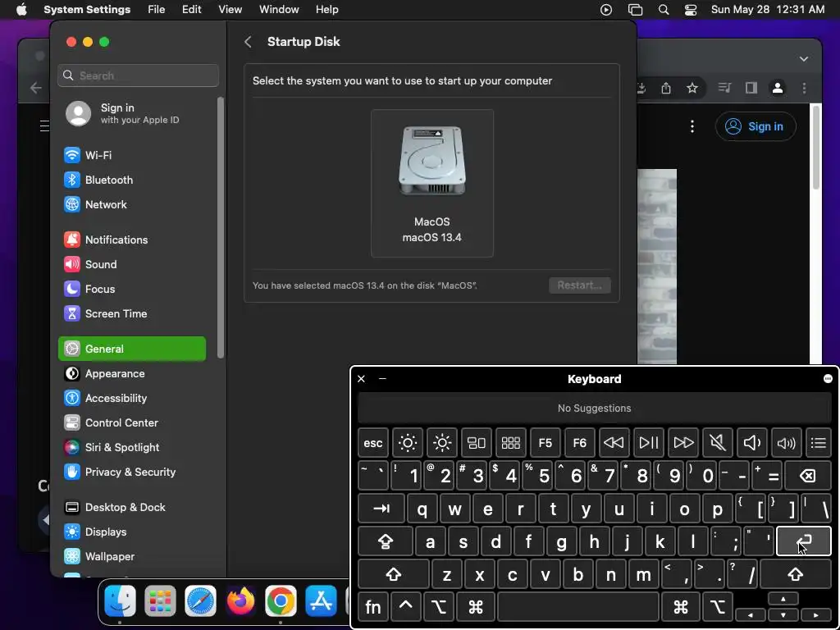Click volume up key on keyboard
840x630 pixels.
786,443
